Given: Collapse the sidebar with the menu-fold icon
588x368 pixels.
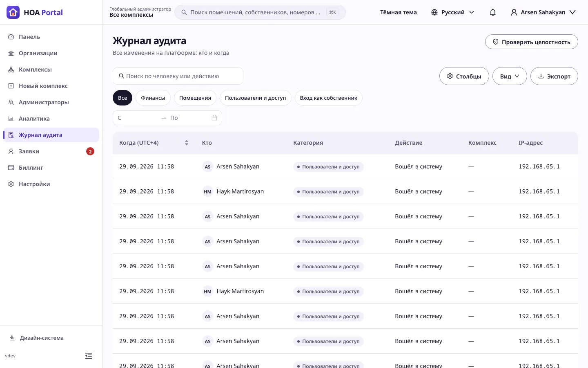Looking at the screenshot, I should pyautogui.click(x=89, y=356).
